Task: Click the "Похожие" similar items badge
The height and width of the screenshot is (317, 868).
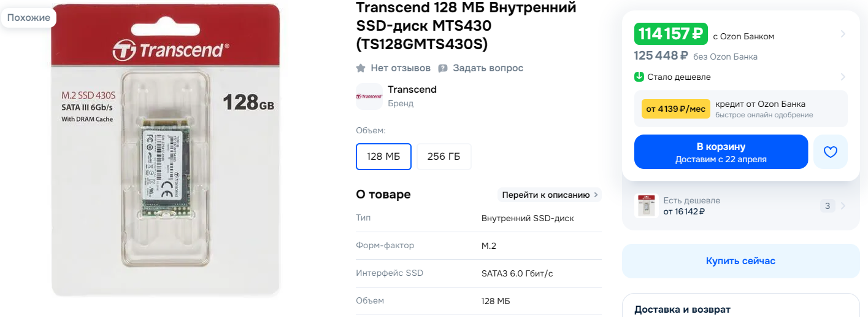Action: [x=29, y=17]
